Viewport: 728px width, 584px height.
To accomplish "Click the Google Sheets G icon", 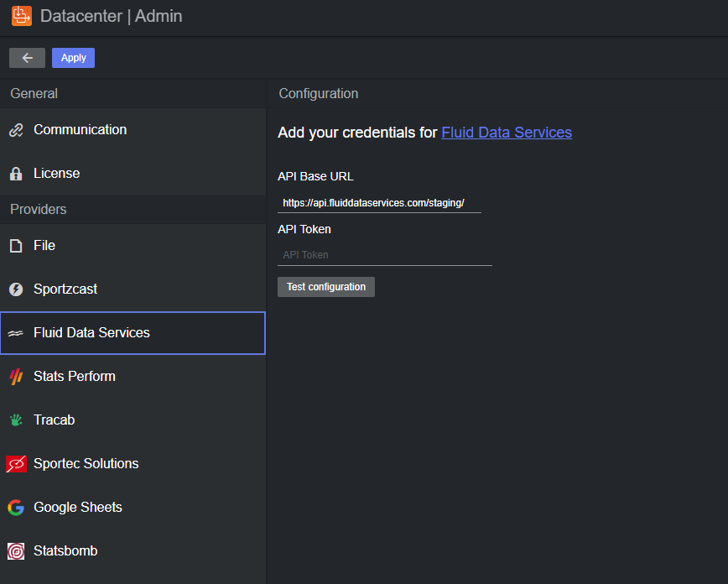I will [16, 508].
